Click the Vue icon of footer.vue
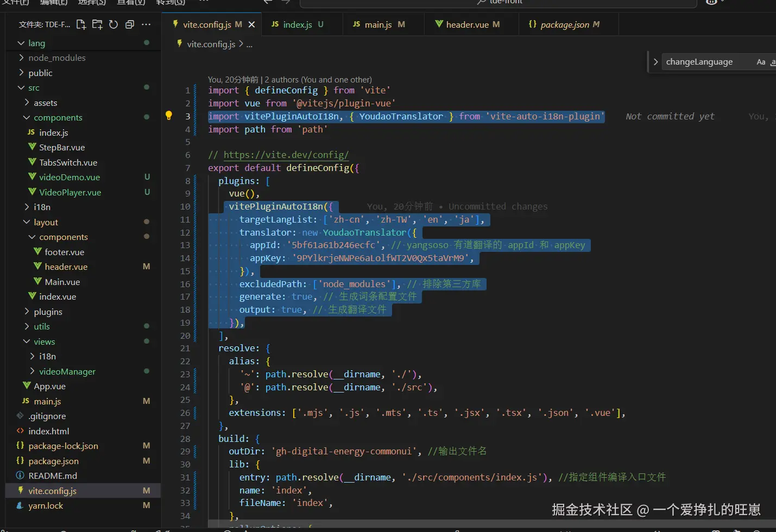The height and width of the screenshot is (532, 776). tap(37, 252)
